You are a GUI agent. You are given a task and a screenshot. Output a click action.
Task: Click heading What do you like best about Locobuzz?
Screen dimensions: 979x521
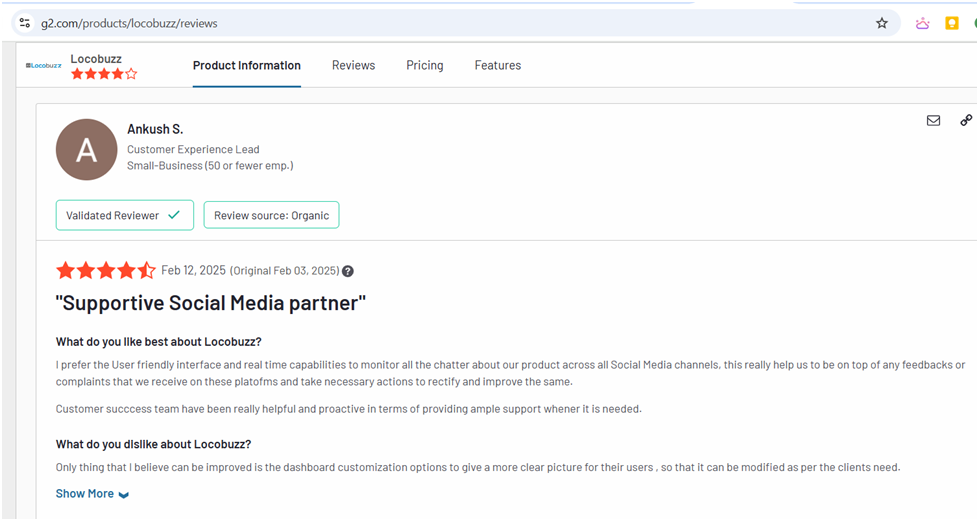(x=159, y=342)
